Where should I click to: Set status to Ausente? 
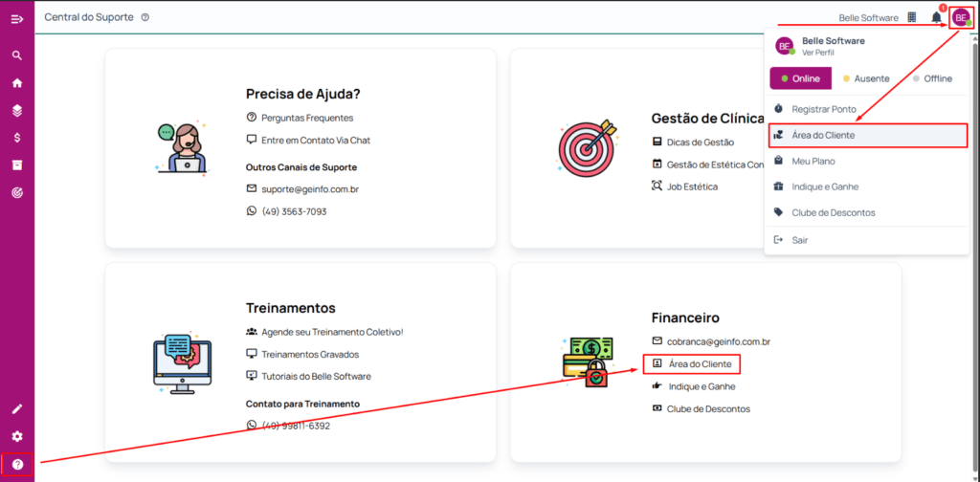point(865,78)
